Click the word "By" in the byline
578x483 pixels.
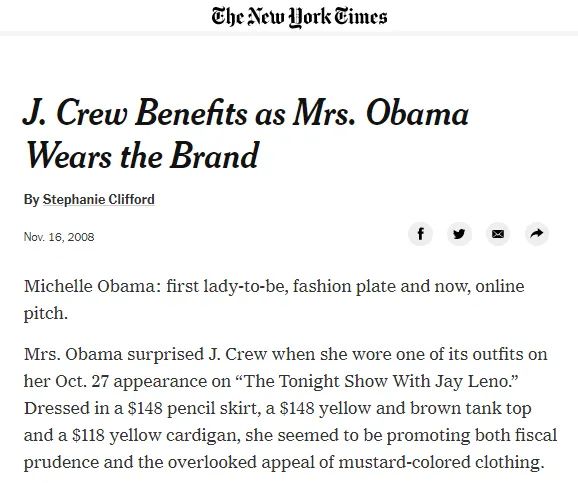(32, 200)
